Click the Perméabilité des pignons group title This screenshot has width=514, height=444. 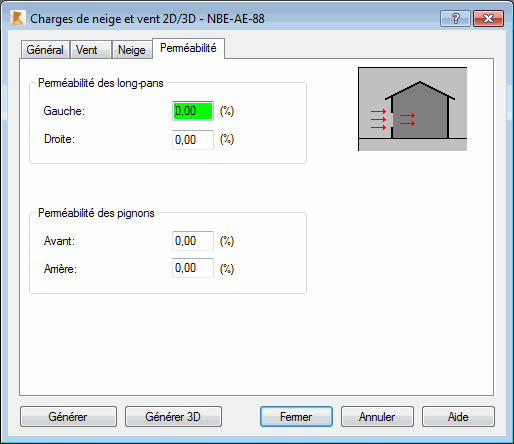pos(96,213)
